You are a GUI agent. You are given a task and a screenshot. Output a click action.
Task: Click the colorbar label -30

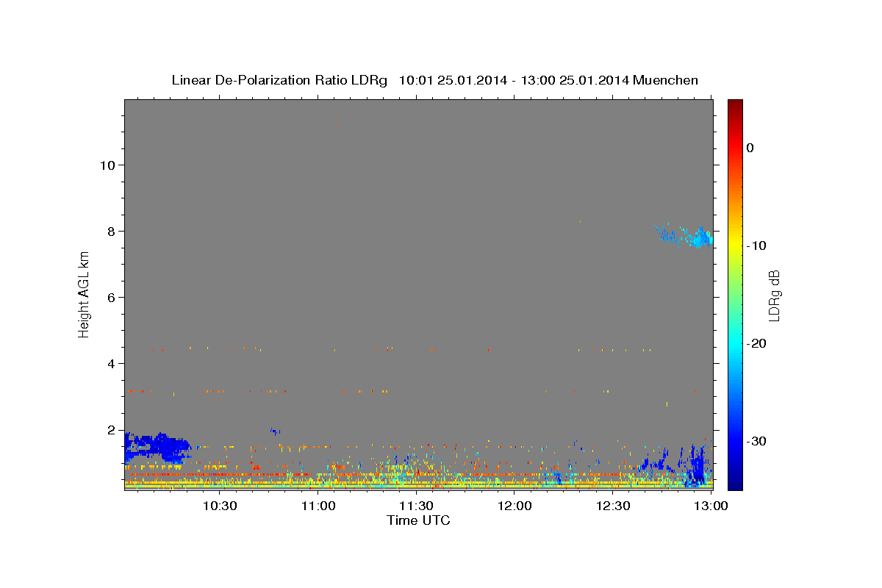(756, 441)
